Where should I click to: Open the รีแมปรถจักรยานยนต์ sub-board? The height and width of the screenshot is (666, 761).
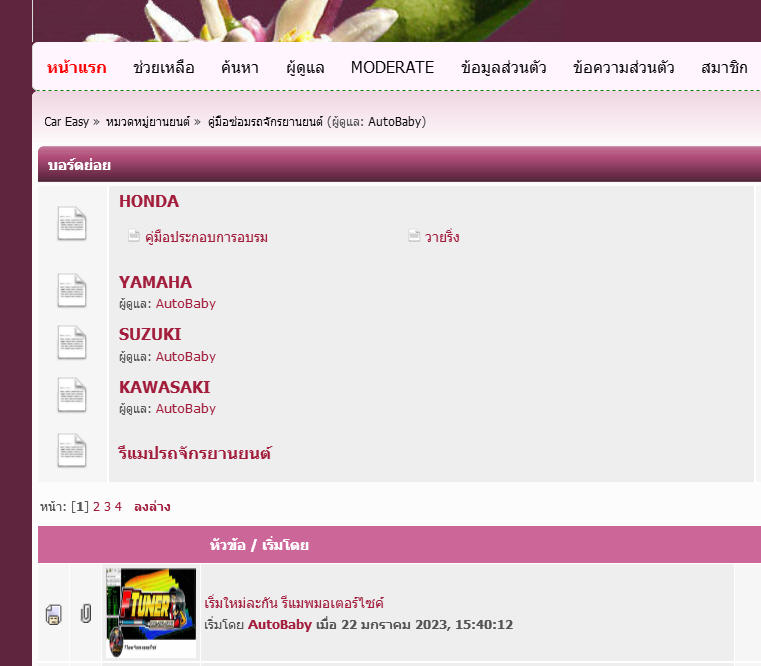coord(195,452)
